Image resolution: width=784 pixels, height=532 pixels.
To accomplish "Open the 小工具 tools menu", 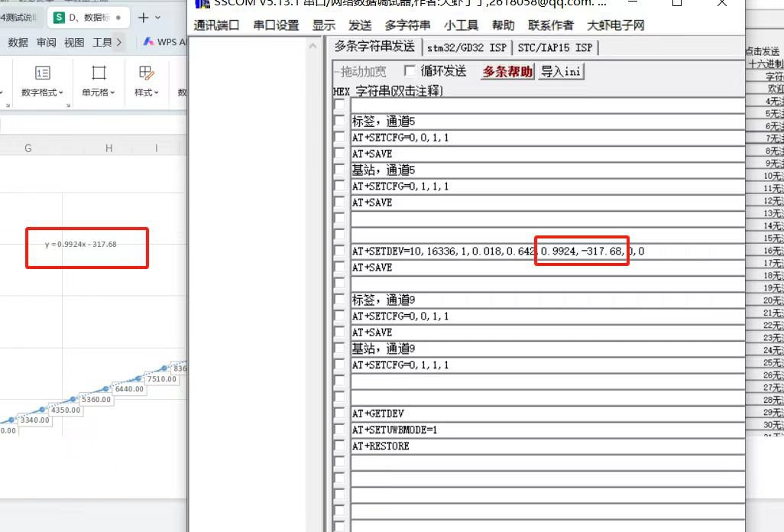I will point(461,25).
